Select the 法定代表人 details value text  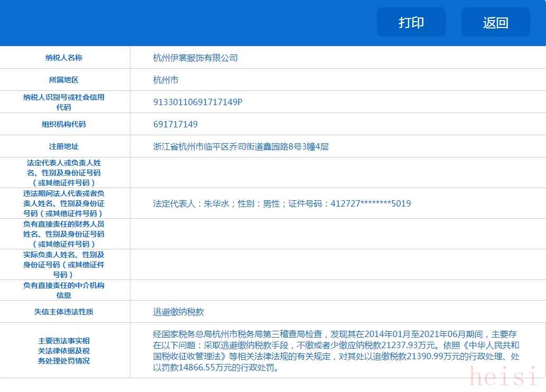(x=282, y=203)
